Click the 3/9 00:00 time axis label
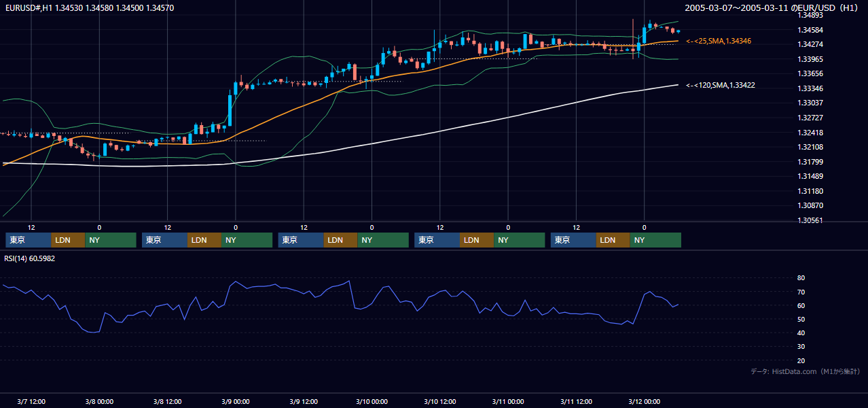The height and width of the screenshot is (408, 868). [235, 402]
